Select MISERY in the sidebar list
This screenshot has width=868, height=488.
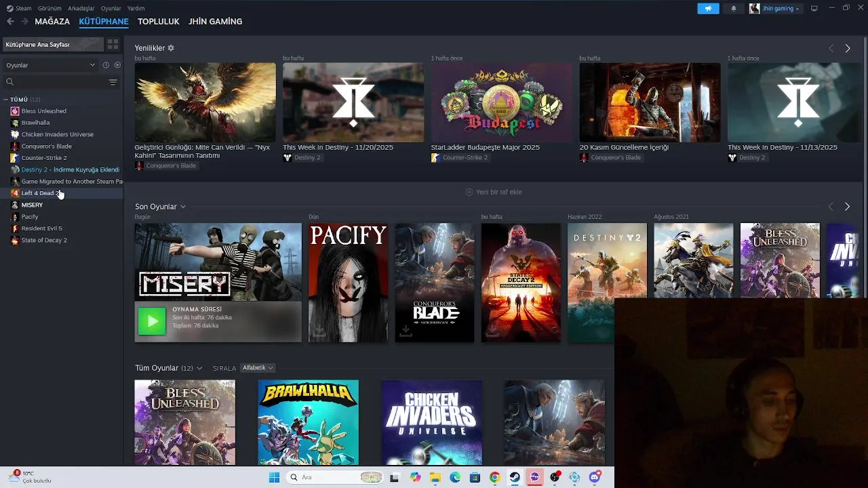32,205
